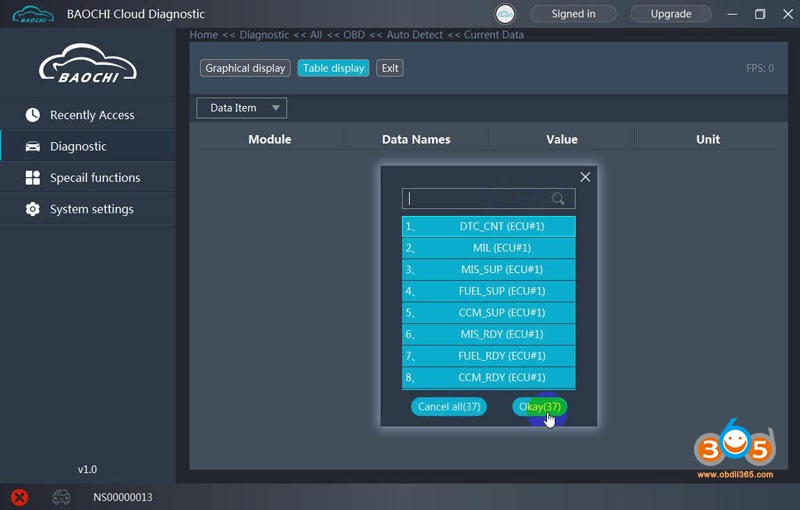Toggle CCM_SUP (ECU#1) item
Image resolution: width=800 pixels, height=510 pixels.
pyautogui.click(x=488, y=313)
